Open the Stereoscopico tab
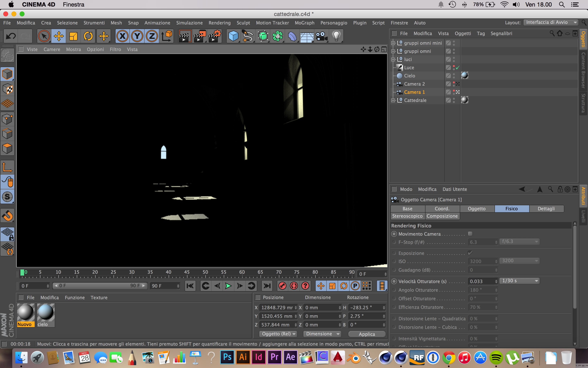Viewport: 588px width, 368px height. coord(408,216)
